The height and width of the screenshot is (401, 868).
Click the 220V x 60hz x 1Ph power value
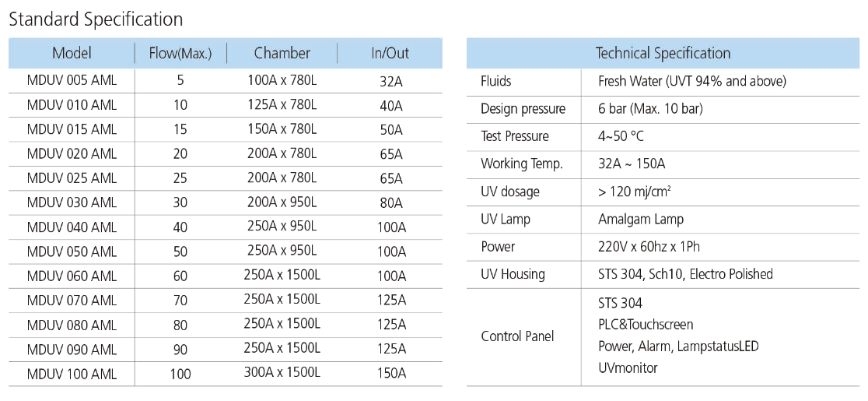[649, 247]
